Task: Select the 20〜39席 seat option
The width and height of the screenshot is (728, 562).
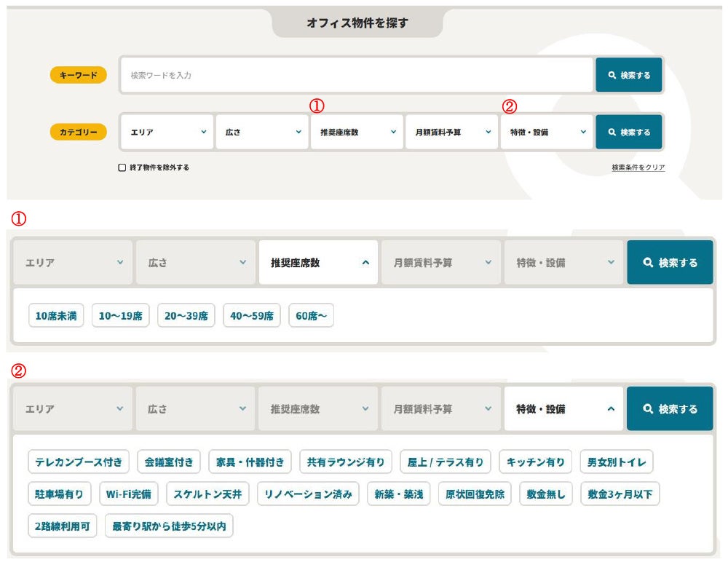Action: [x=186, y=316]
